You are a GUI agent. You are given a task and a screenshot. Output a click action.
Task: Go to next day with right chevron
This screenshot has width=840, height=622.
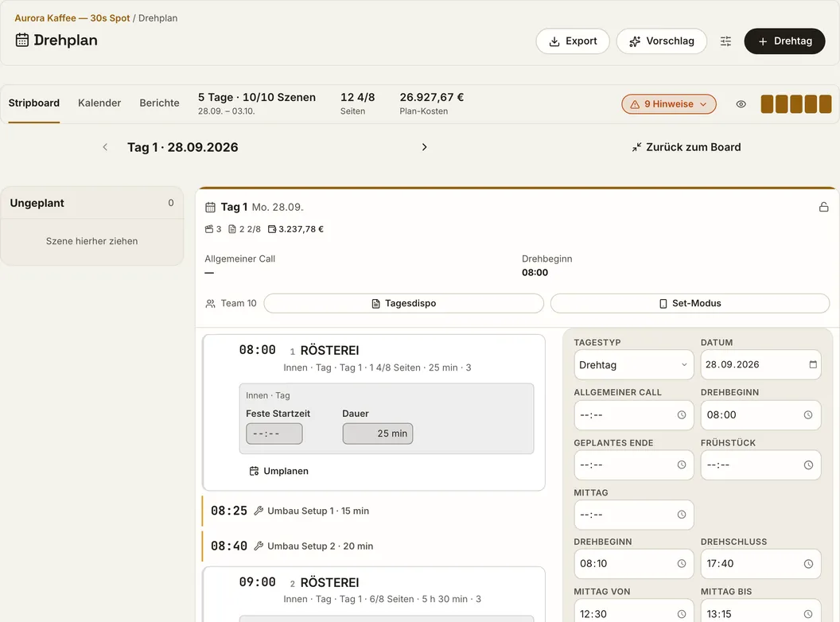tap(424, 147)
